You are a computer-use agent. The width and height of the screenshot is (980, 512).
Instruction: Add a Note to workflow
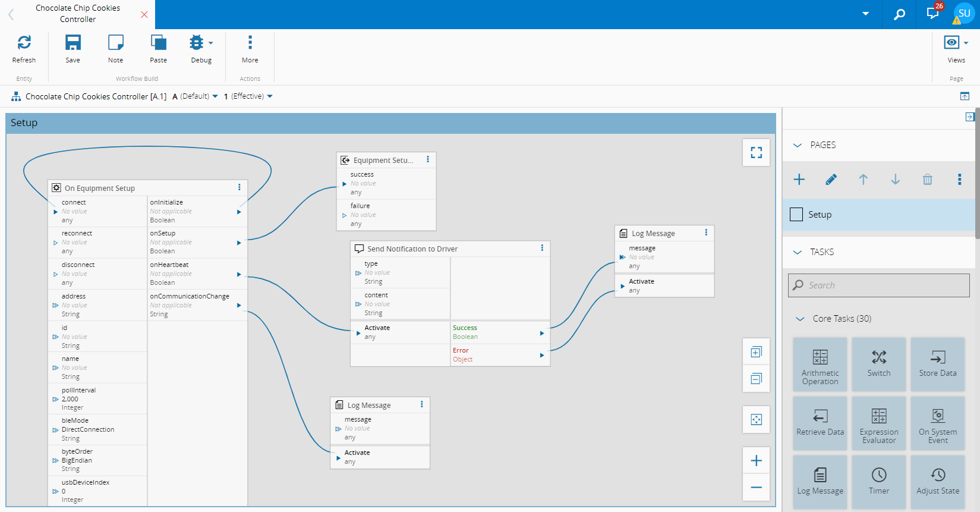115,42
